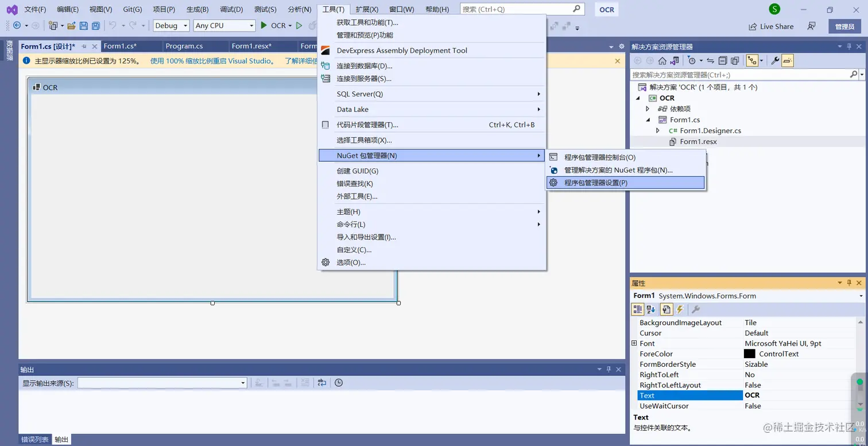The width and height of the screenshot is (868, 446).
Task: Choose 管理解决方案的 NuGet 程序包(N)
Action: coord(626,170)
